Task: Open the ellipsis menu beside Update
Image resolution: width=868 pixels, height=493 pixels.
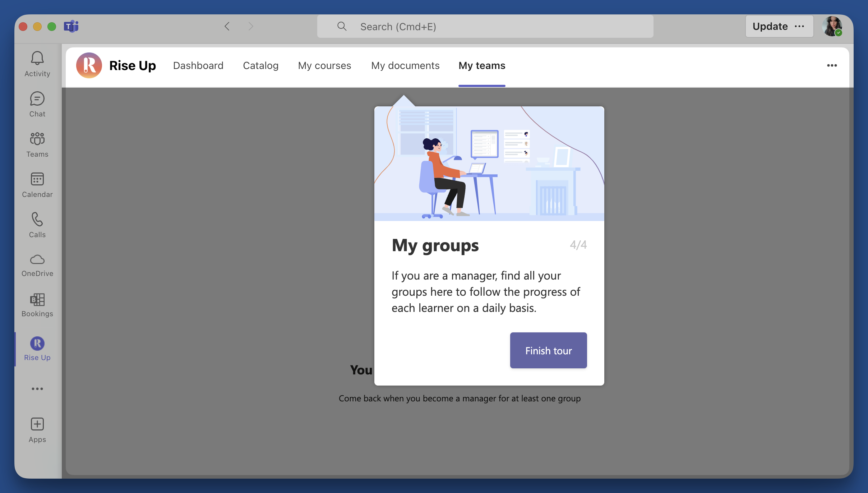Action: [799, 26]
